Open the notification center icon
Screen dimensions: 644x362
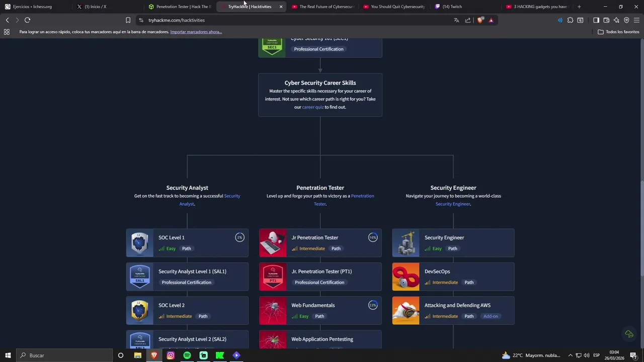(x=633, y=355)
